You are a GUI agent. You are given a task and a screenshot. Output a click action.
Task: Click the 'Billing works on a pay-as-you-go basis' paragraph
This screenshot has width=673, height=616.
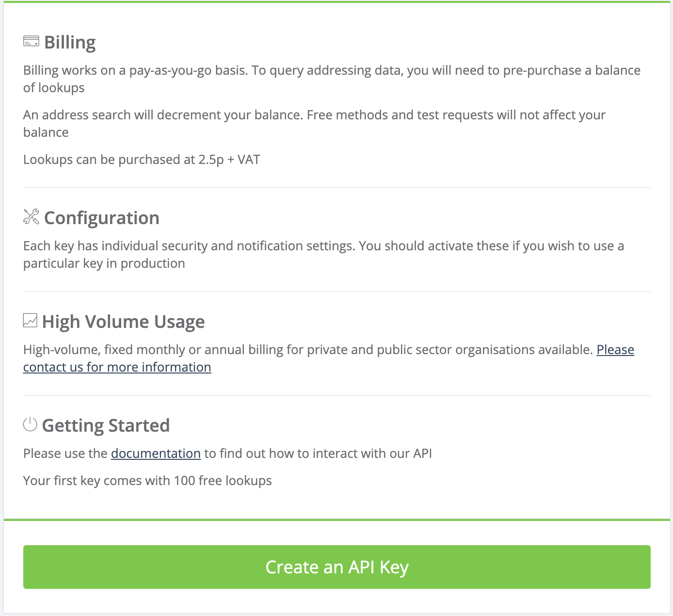pyautogui.click(x=332, y=79)
